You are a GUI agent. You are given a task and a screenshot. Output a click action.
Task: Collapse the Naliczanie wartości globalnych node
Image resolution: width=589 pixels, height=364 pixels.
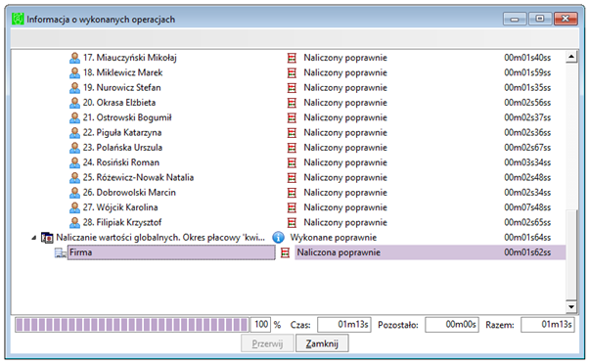(x=34, y=238)
